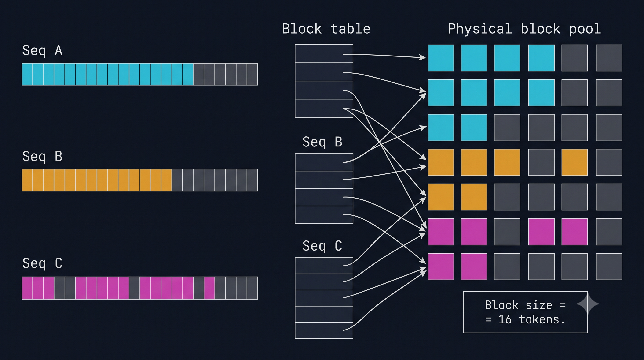
Task: Click the "Seq C" label above the bottom block table
Action: pyautogui.click(x=322, y=246)
